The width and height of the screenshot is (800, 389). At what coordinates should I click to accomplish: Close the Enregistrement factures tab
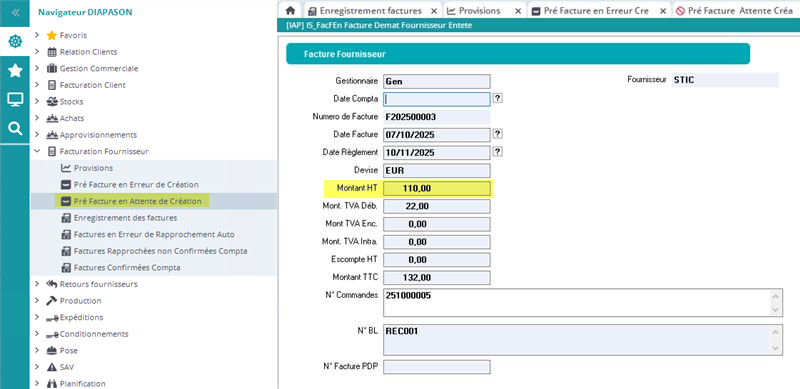click(x=434, y=11)
